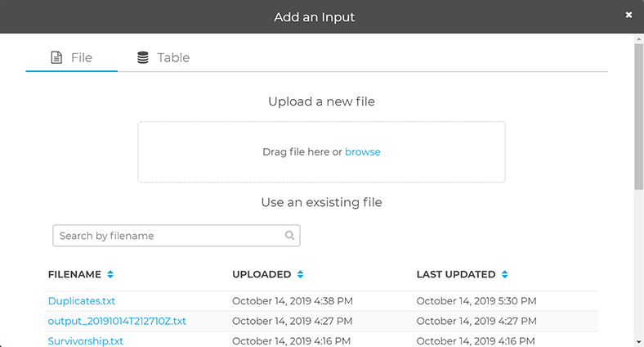
Task: Click the LAST UPDATED column header
Action: click(x=456, y=274)
